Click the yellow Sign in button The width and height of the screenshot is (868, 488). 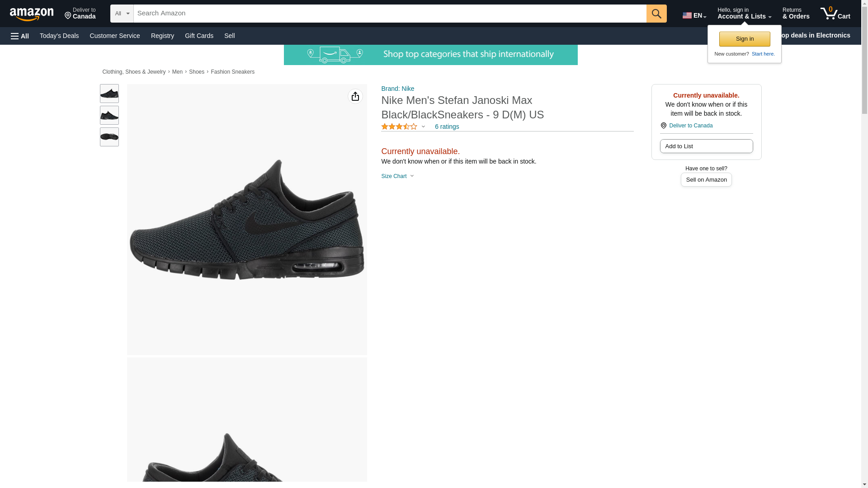[x=744, y=39]
